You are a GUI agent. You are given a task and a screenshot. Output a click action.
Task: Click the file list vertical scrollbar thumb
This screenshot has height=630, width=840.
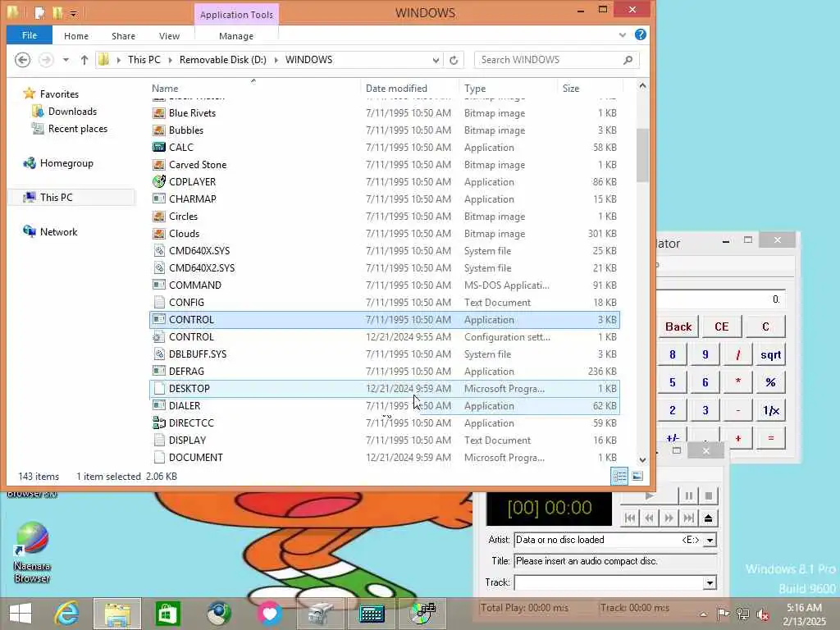pos(642,155)
